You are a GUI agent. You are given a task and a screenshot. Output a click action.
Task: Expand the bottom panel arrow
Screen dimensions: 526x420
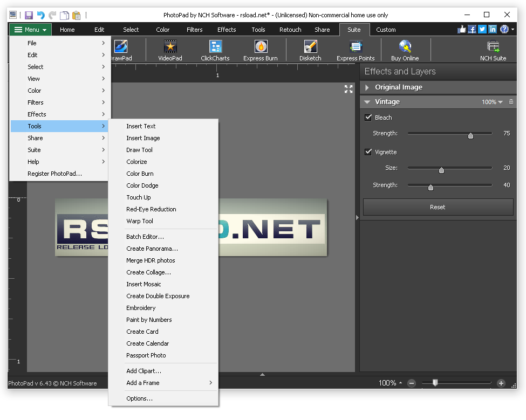262,374
